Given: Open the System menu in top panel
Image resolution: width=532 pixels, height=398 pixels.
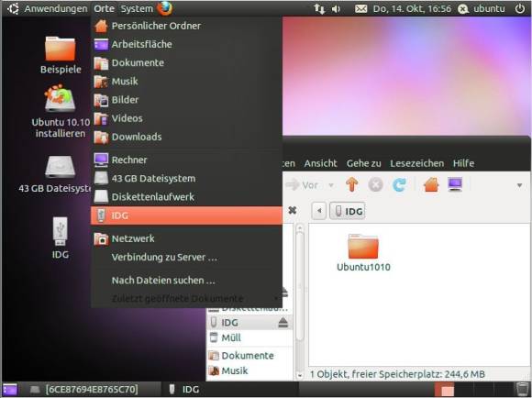Looking at the screenshot, I should click(137, 8).
